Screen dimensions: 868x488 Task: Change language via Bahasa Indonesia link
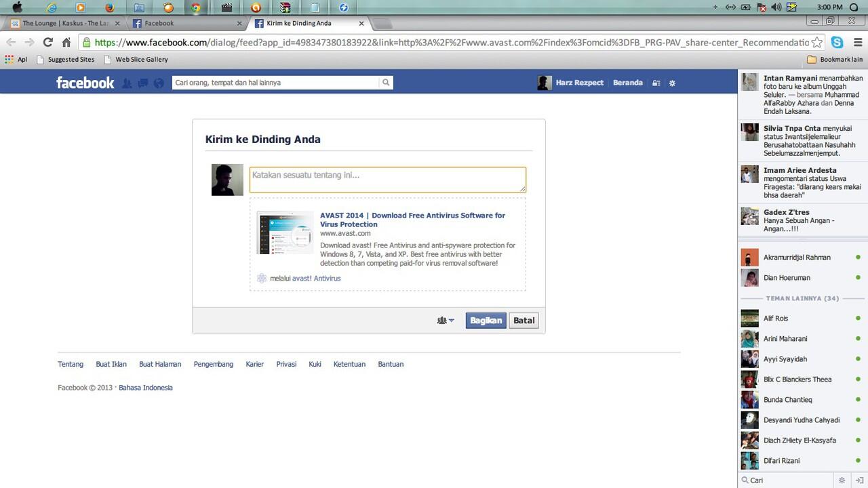tap(146, 388)
